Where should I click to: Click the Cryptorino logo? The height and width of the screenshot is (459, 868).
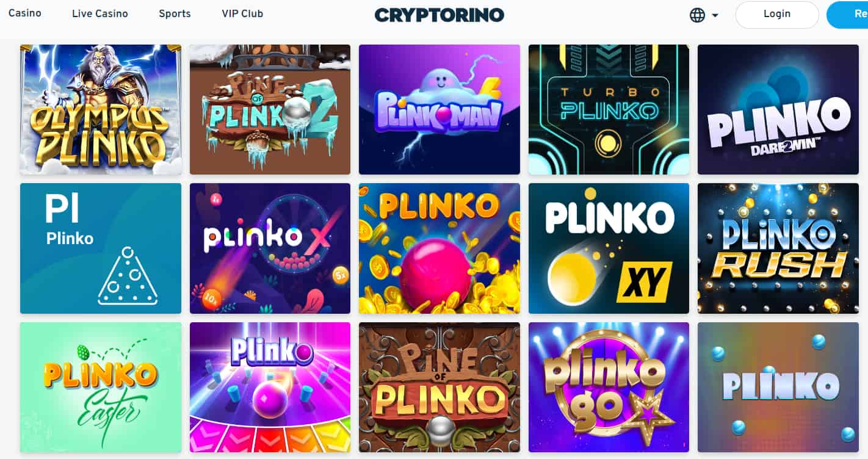click(x=439, y=15)
